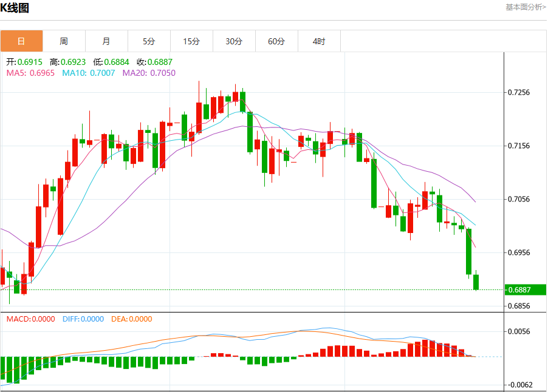Screen dimensions: 548x392
Task: Click the 0.7256 price axis label
Action: [519, 92]
